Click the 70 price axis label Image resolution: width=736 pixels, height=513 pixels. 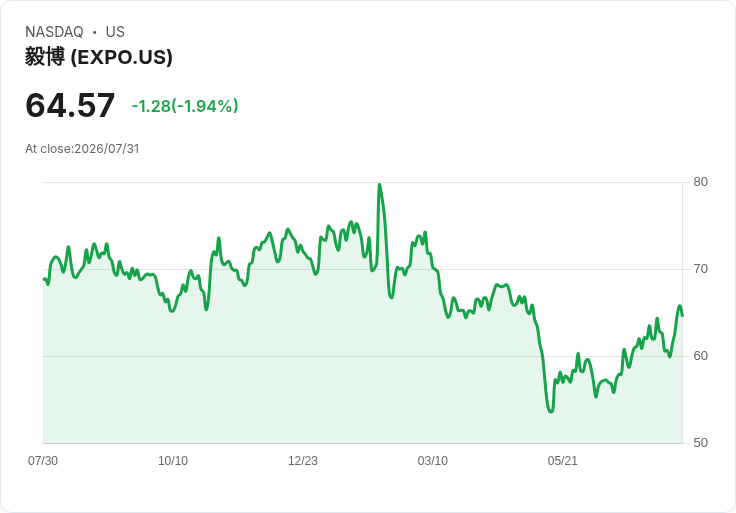coord(700,269)
